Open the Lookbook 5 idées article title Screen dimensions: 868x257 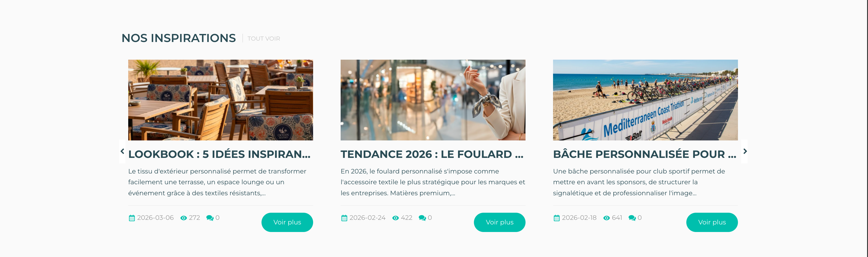click(x=219, y=154)
